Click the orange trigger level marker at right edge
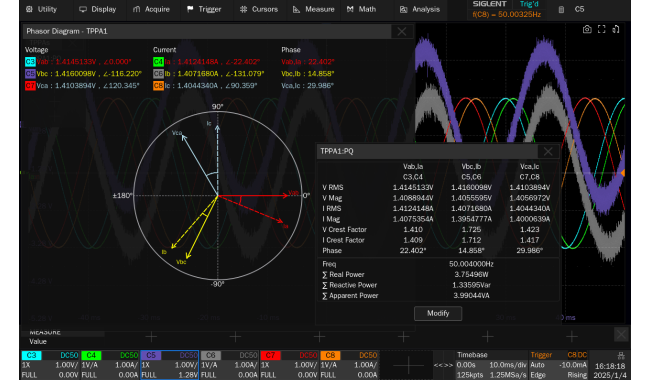Image resolution: width=650 pixels, height=380 pixels. [622, 172]
